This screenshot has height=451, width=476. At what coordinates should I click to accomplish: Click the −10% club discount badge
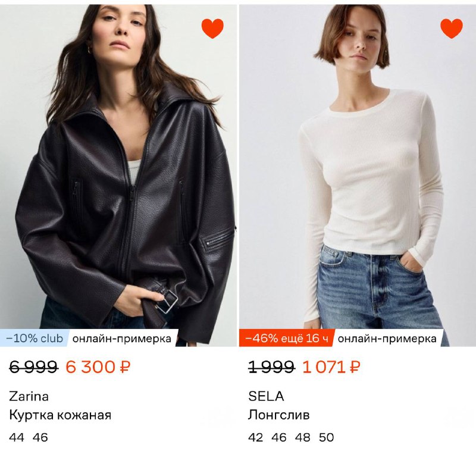click(x=35, y=339)
